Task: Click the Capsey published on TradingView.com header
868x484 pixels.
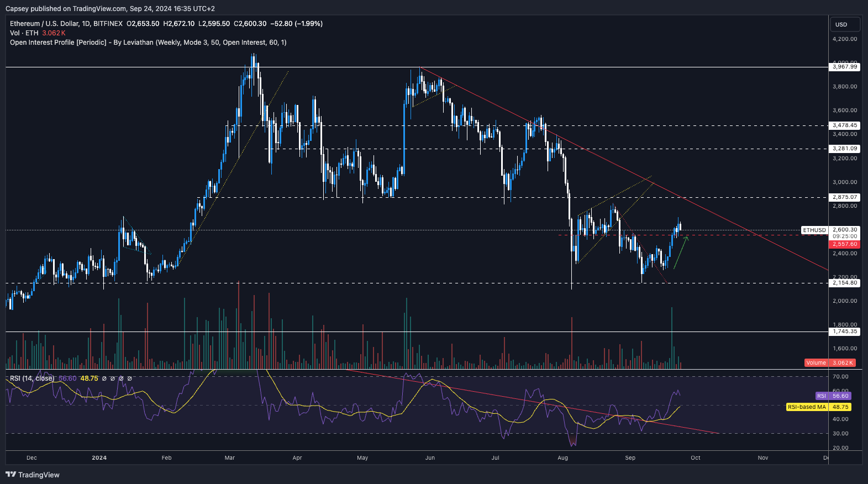Action: pos(110,8)
